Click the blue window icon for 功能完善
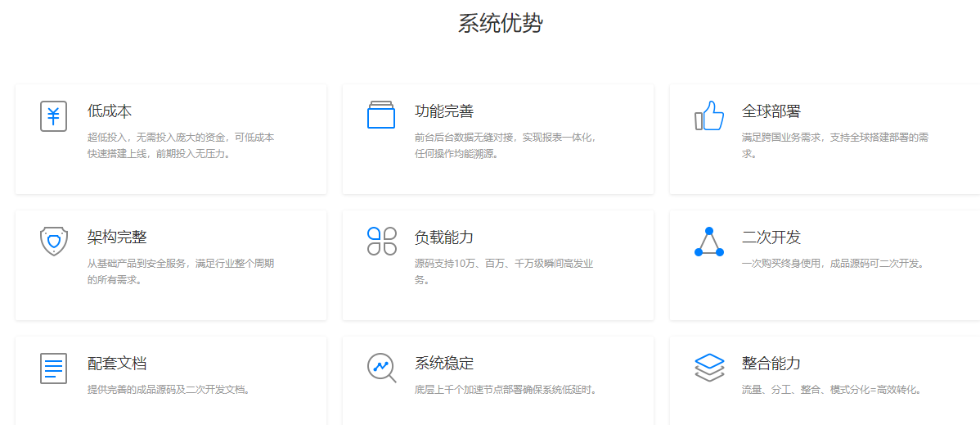 coord(381,115)
